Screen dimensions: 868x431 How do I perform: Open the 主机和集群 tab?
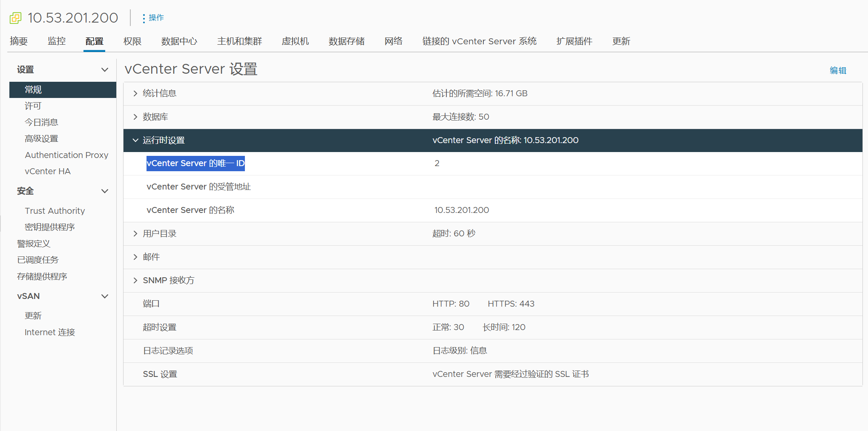(x=240, y=41)
